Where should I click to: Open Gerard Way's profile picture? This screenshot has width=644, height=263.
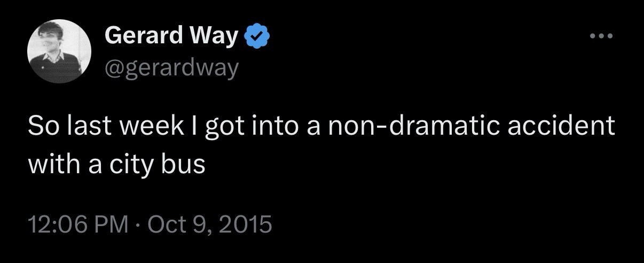(x=59, y=51)
